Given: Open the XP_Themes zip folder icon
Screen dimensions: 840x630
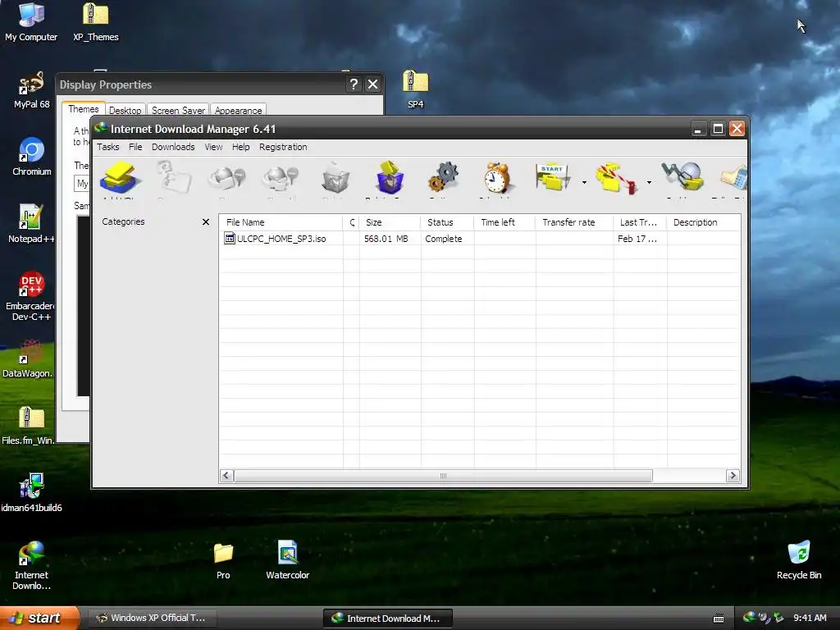Looking at the screenshot, I should pyautogui.click(x=96, y=22).
